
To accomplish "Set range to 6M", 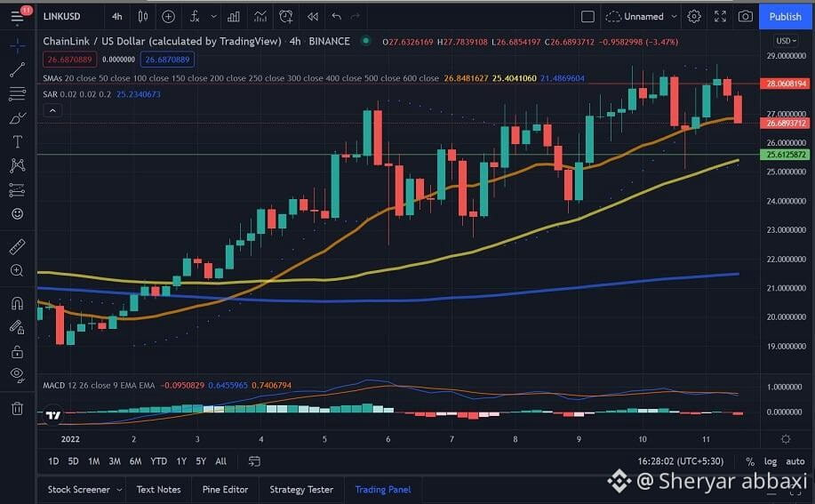I will coord(135,461).
